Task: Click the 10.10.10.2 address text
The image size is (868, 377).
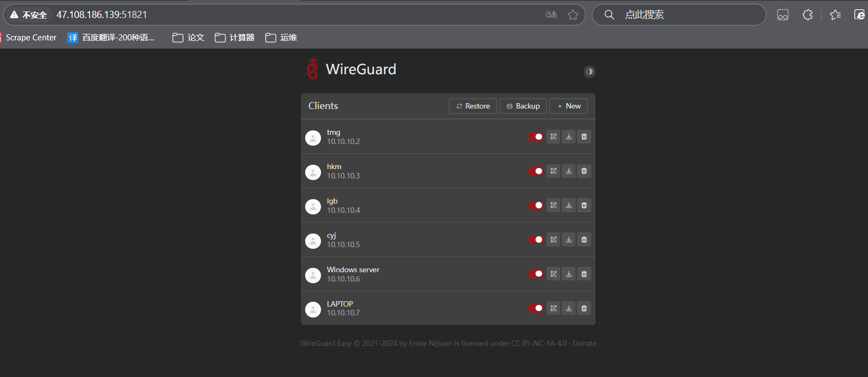Action: pos(343,141)
